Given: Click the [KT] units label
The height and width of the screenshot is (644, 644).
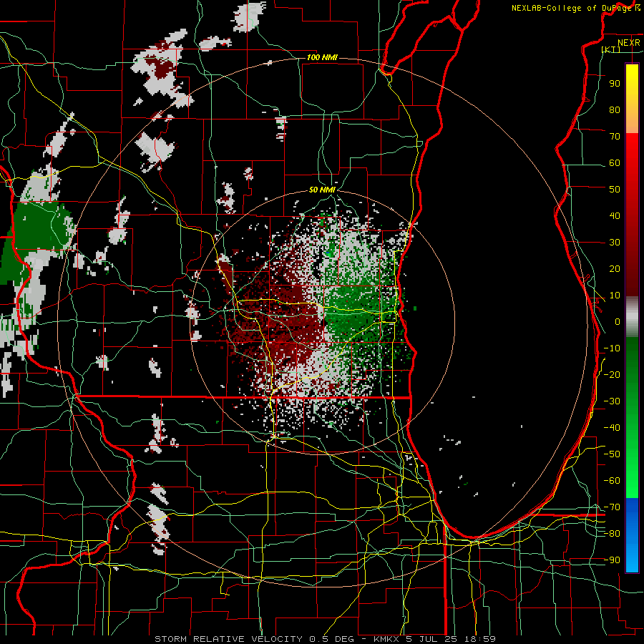Looking at the screenshot, I should coord(611,49).
